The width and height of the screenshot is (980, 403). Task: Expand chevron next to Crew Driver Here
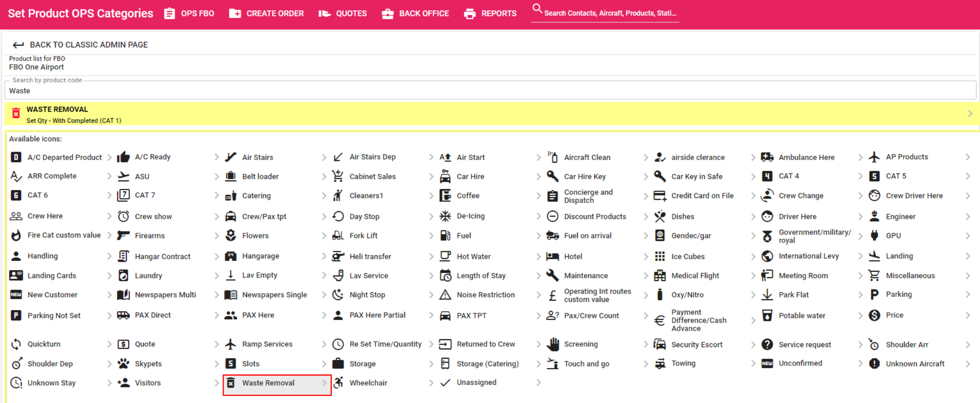click(968, 196)
